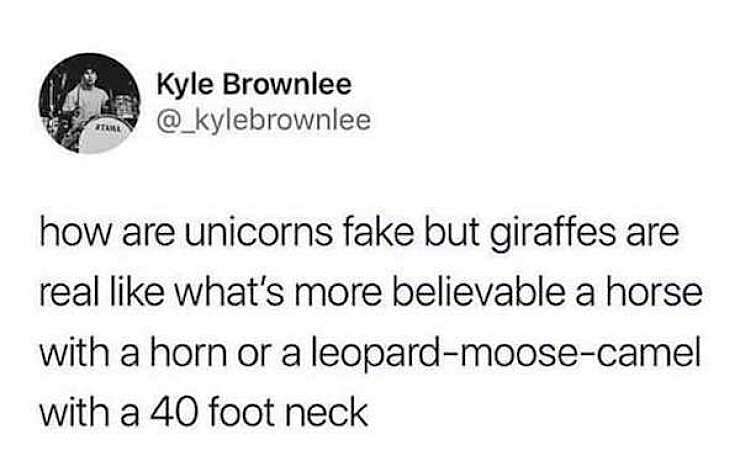Click the Kyle Brownlee display name
The width and height of the screenshot is (740, 466).
(254, 85)
